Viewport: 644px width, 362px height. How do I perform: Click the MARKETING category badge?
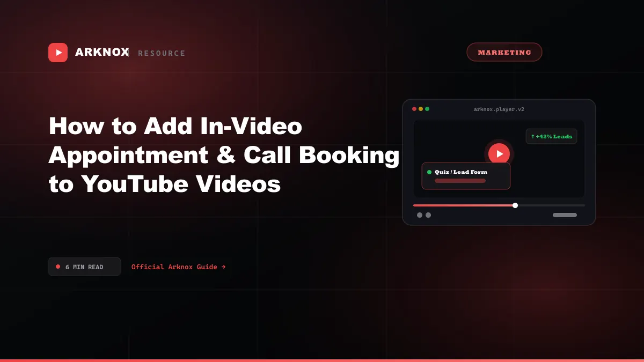(x=504, y=52)
